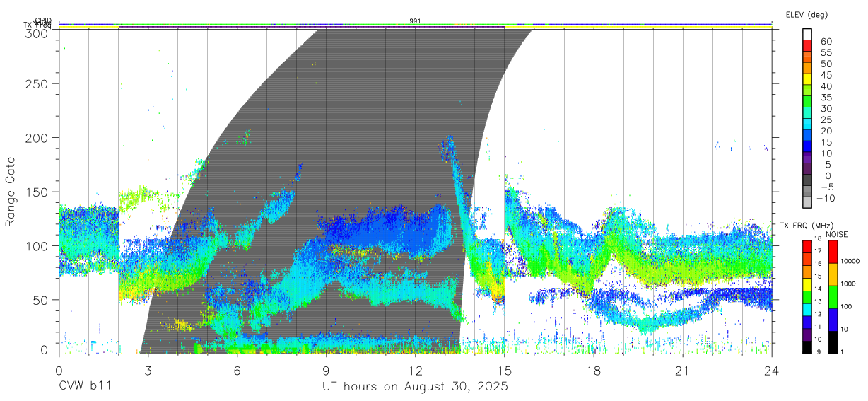
Task: Click the y-axis range gate label '100'
Action: click(x=39, y=246)
